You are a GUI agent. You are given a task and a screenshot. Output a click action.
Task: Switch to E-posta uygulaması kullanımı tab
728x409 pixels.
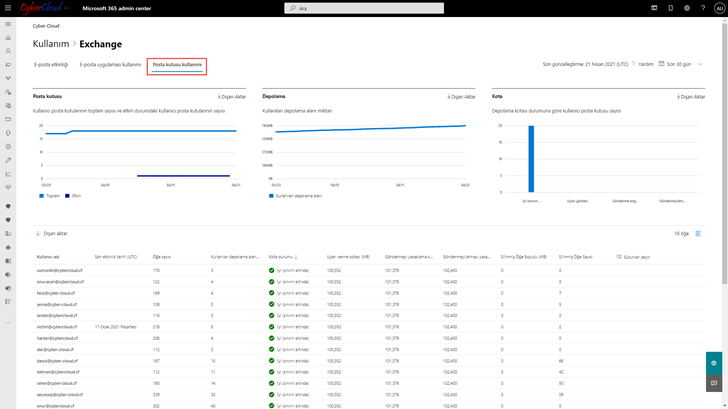tap(110, 65)
